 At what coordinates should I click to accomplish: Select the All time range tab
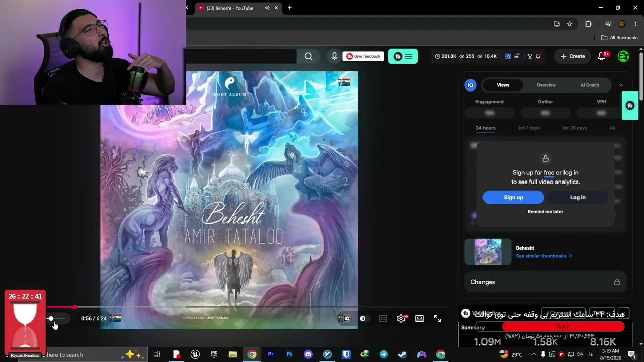(x=612, y=128)
